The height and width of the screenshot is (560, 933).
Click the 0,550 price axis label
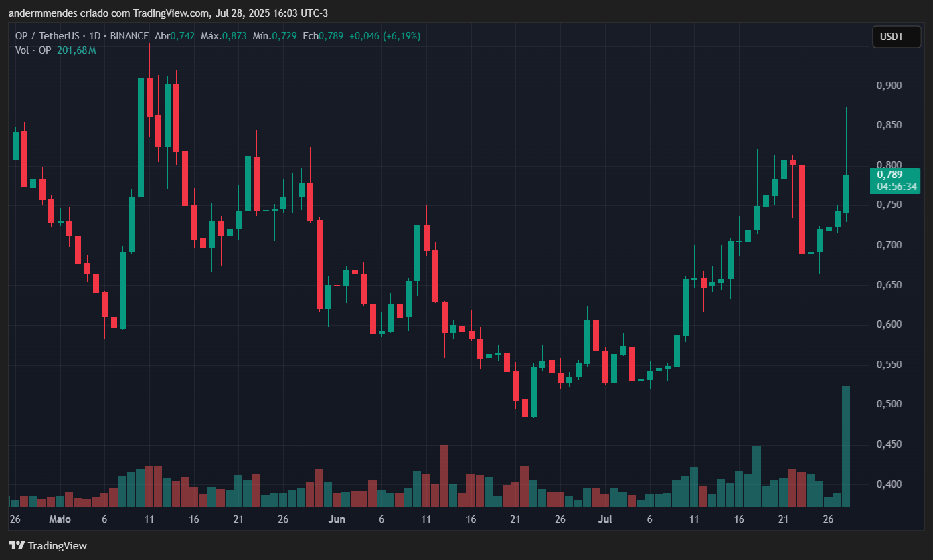point(889,365)
